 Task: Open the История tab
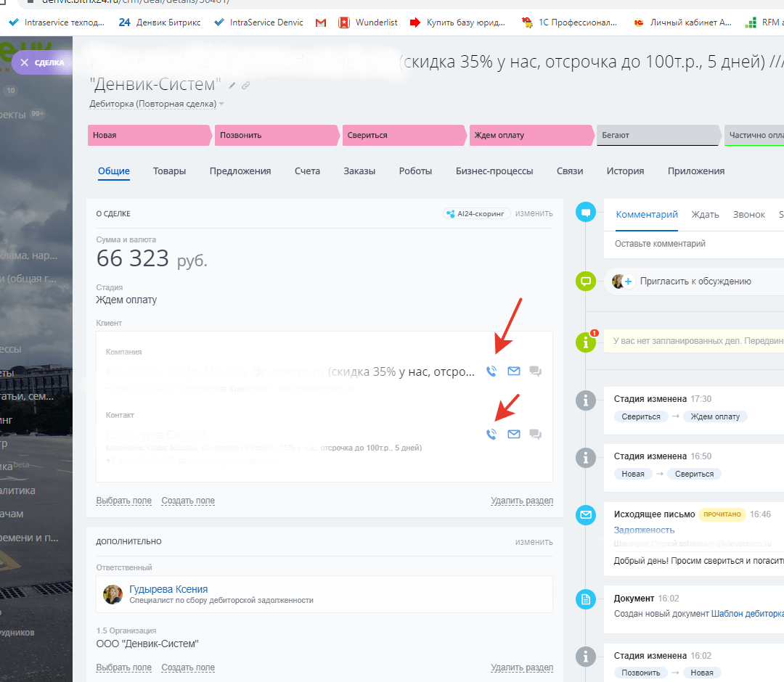(625, 171)
